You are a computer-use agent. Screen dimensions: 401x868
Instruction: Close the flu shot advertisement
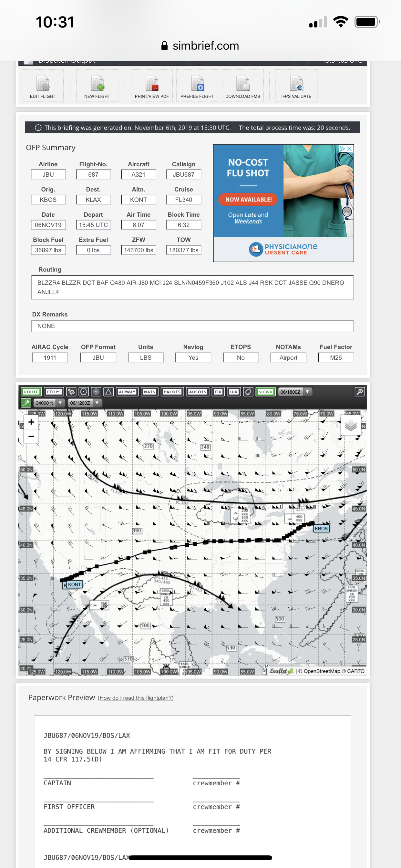350,149
